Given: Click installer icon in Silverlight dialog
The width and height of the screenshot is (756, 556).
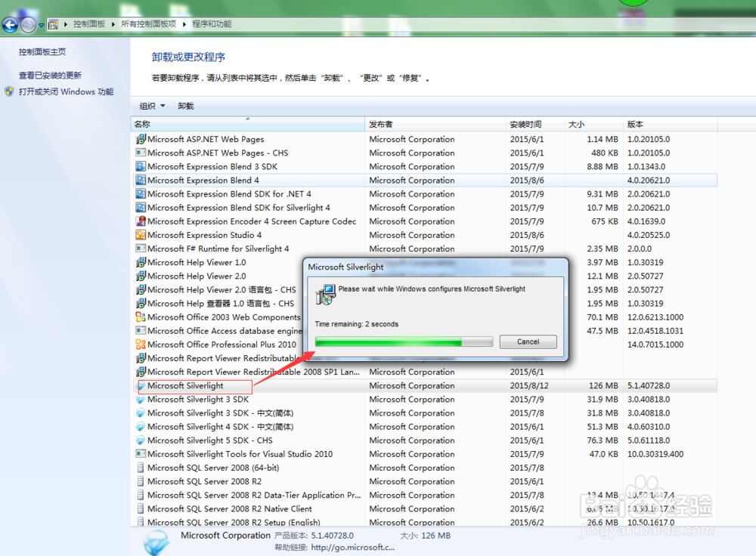Looking at the screenshot, I should coord(325,295).
